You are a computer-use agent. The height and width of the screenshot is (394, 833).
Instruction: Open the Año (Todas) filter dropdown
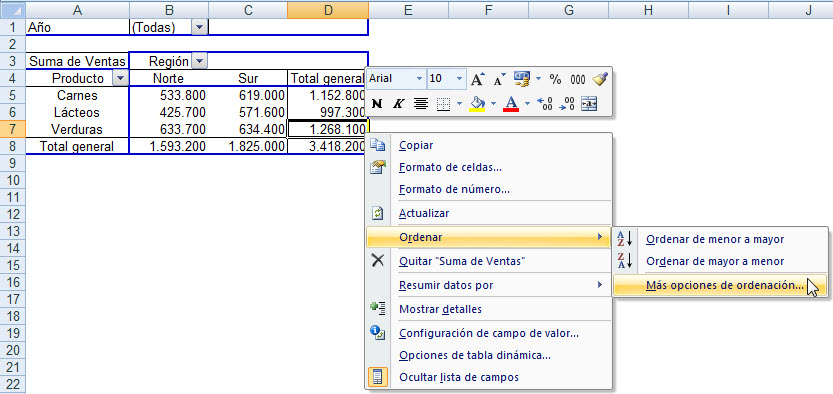[x=199, y=28]
